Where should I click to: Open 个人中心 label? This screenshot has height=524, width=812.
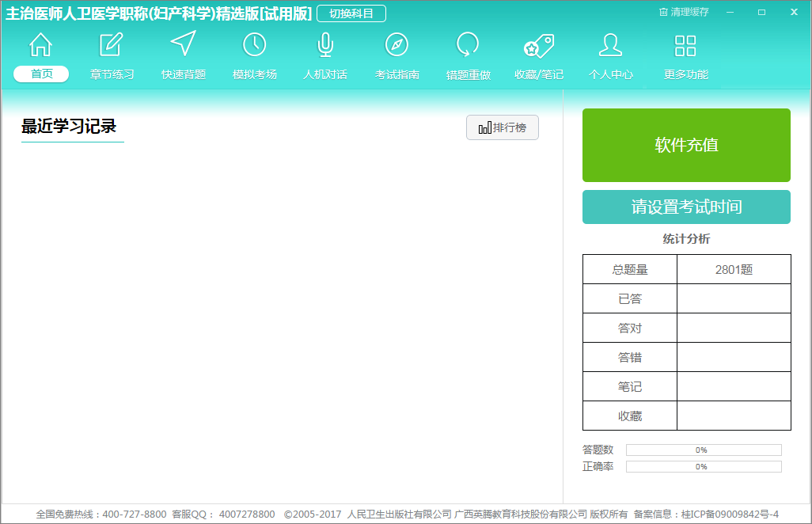[x=610, y=74]
